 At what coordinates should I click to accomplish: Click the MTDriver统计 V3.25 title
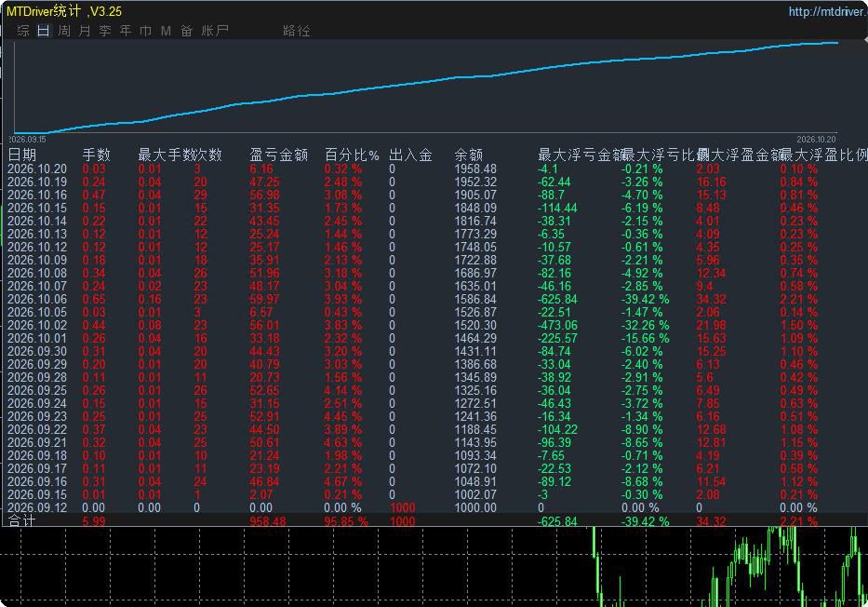pos(64,11)
